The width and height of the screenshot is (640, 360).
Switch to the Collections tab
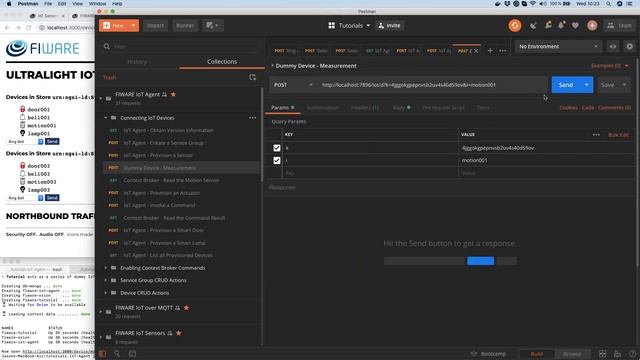tap(222, 62)
